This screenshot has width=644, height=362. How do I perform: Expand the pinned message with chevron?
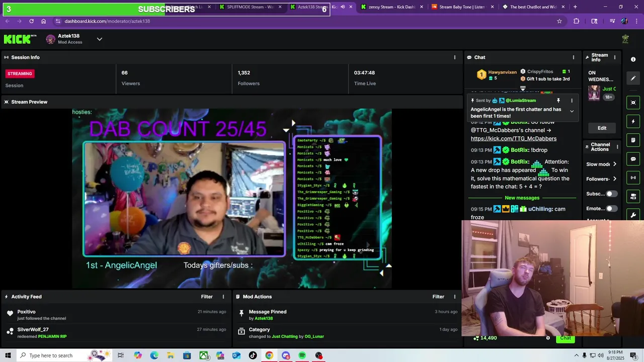[x=572, y=111]
